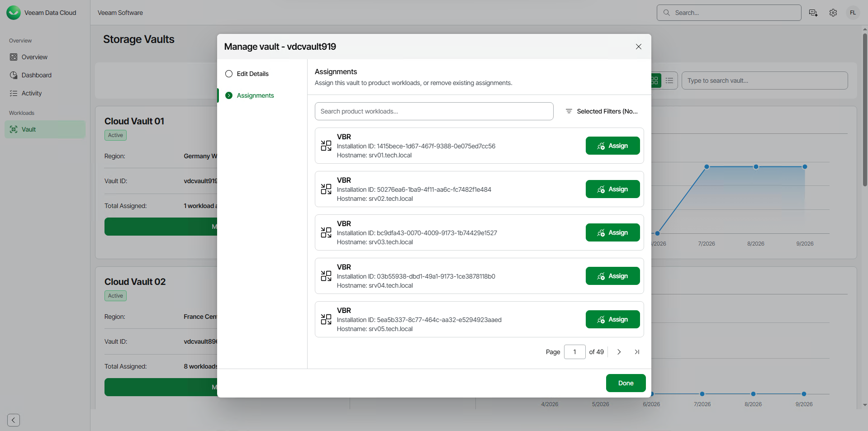Screen dimensions: 868x431
Task: Click the 7/2026 data point in the upper chart
Action: pos(707,167)
